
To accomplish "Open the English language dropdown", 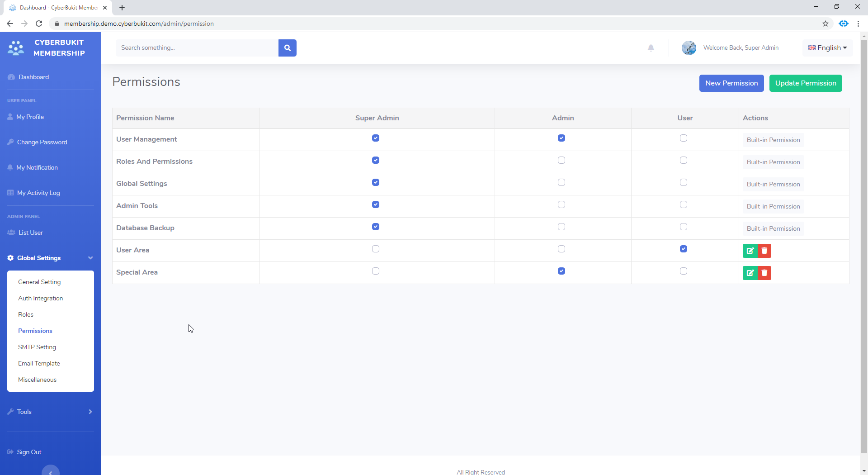I will pos(827,48).
